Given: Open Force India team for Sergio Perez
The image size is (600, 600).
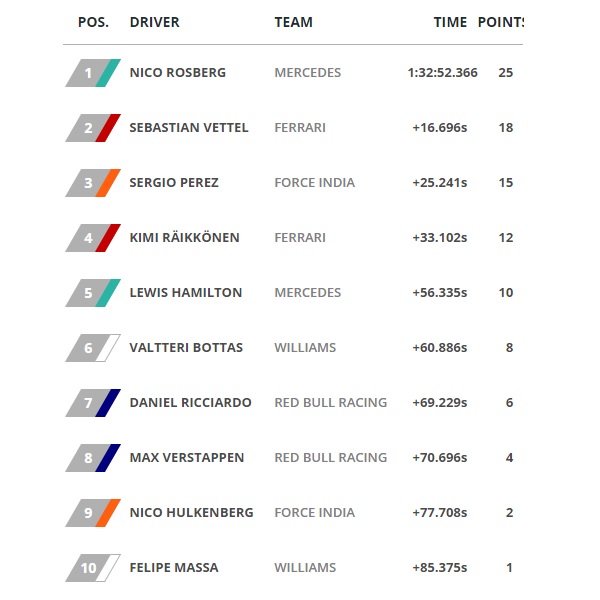Looking at the screenshot, I should click(x=315, y=183).
